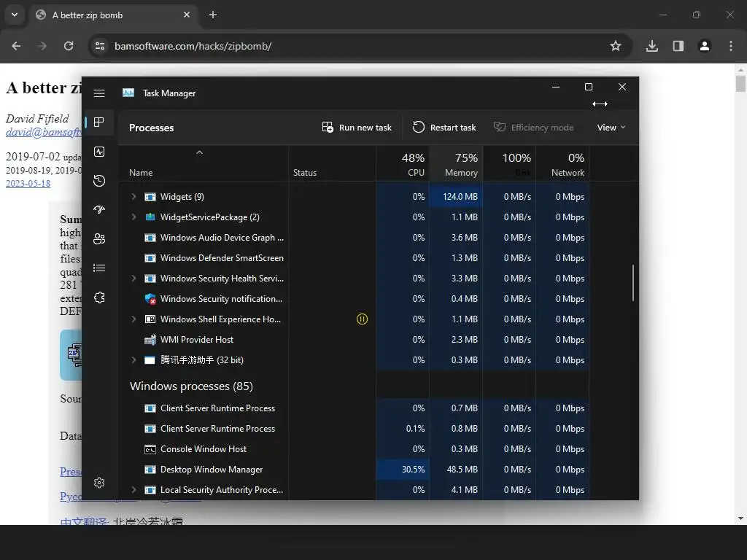Image resolution: width=747 pixels, height=560 pixels.
Task: Open Services page icon in sidebar
Action: (99, 297)
